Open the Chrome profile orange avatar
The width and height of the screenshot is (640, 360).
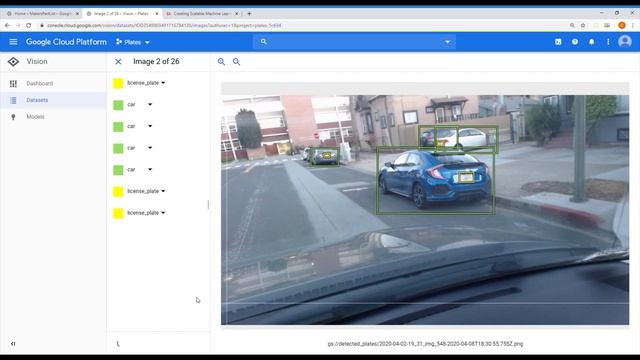[x=622, y=25]
